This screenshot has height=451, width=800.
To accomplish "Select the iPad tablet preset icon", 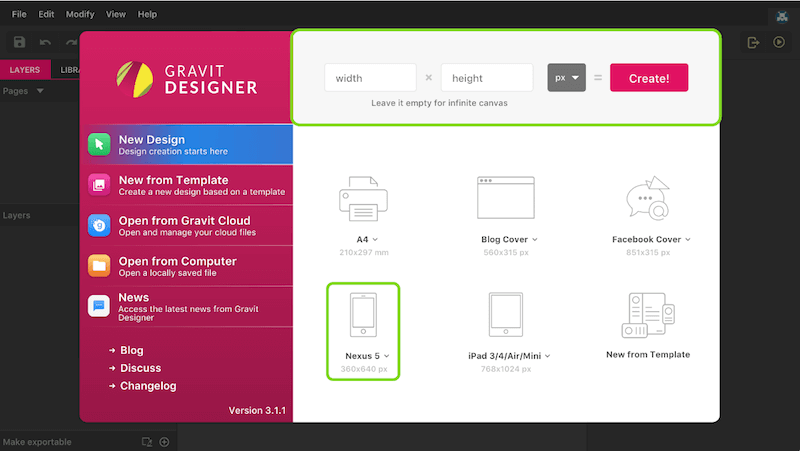I will (x=506, y=315).
